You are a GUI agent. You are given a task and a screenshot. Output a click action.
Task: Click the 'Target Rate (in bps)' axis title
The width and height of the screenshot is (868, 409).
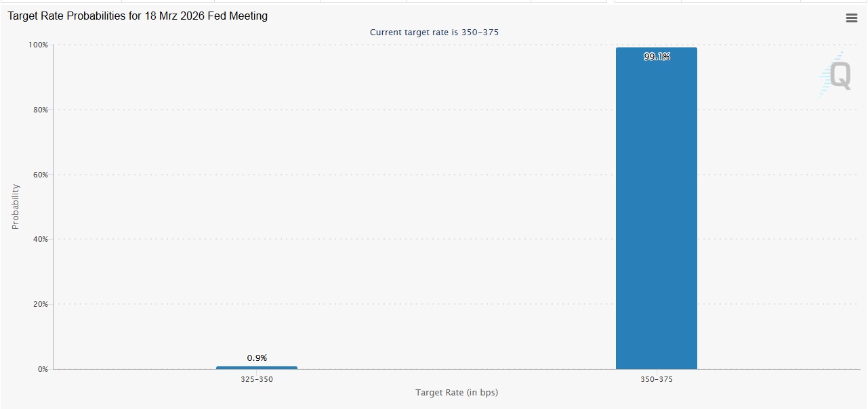pyautogui.click(x=457, y=393)
